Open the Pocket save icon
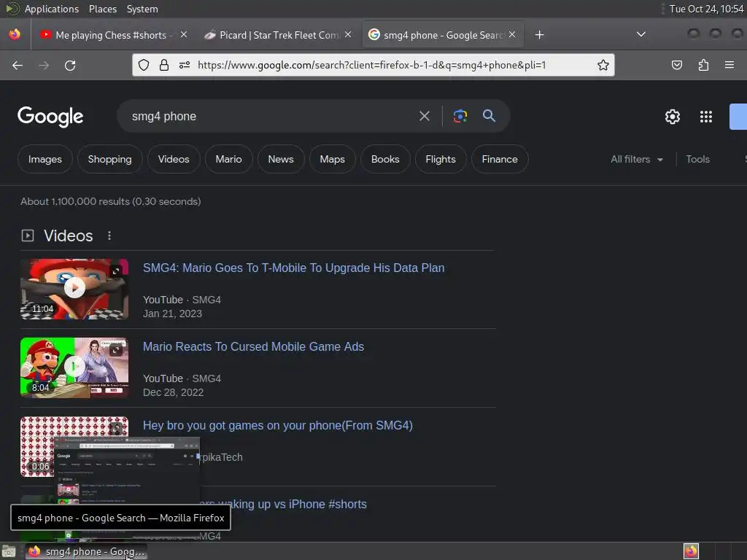The image size is (747, 560). (x=676, y=65)
